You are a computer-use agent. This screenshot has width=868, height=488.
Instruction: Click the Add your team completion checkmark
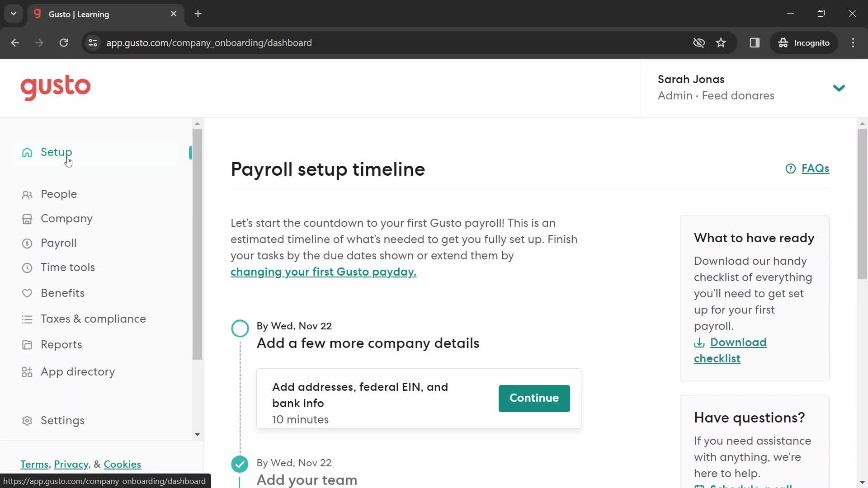point(239,464)
